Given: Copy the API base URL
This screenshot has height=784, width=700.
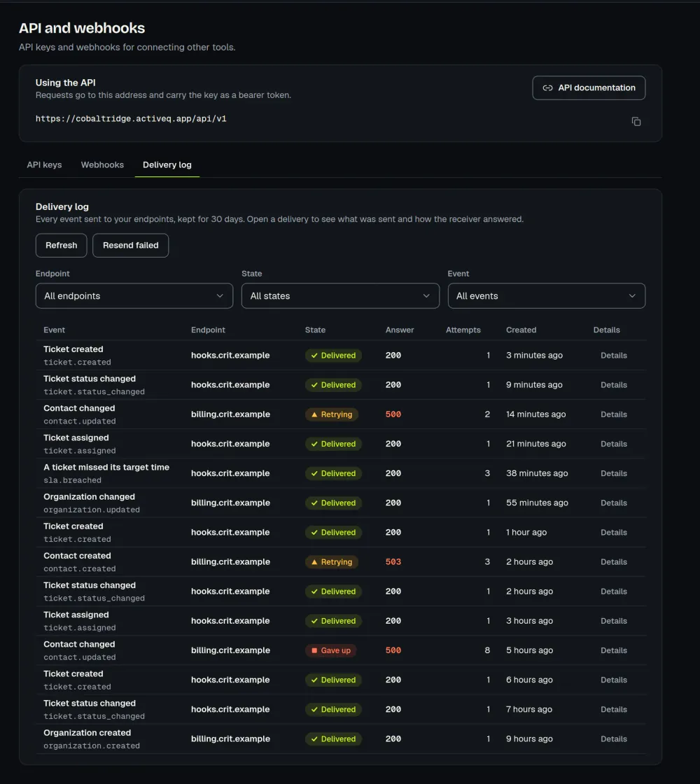Looking at the screenshot, I should click(x=636, y=122).
